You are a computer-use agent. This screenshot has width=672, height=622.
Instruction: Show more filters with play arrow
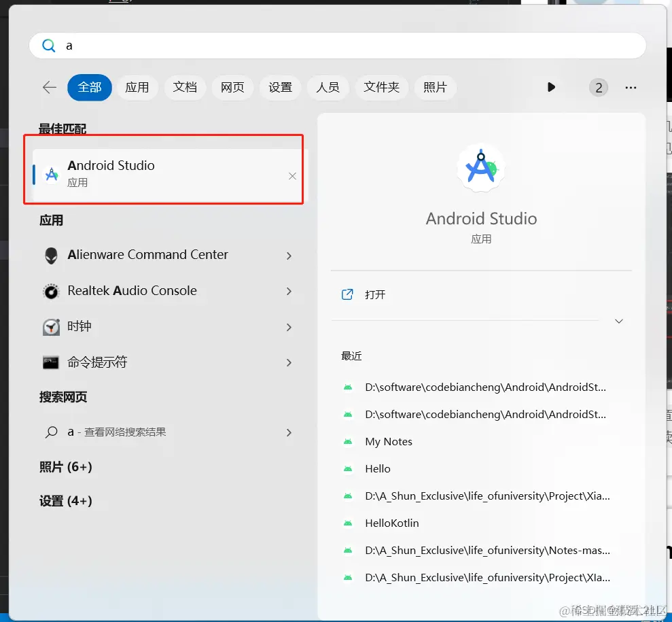click(x=551, y=88)
